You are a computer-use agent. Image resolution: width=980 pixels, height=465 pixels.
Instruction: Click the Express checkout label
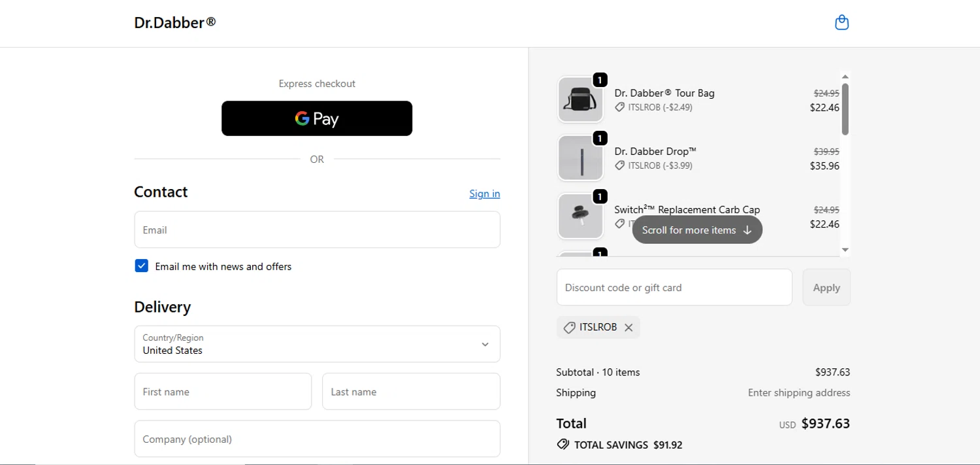tap(317, 84)
